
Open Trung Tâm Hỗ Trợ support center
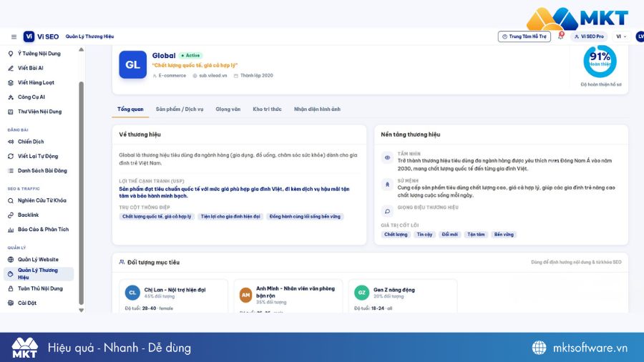pyautogui.click(x=524, y=36)
